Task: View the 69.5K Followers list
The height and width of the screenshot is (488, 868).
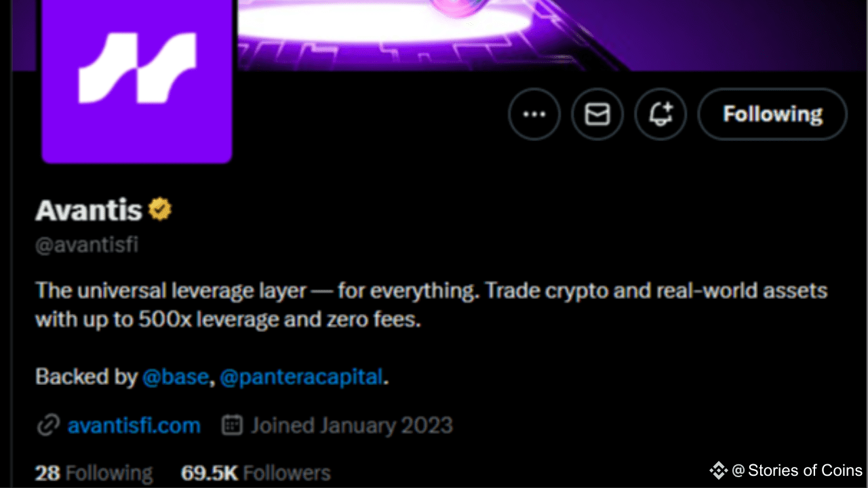Action: [255, 472]
